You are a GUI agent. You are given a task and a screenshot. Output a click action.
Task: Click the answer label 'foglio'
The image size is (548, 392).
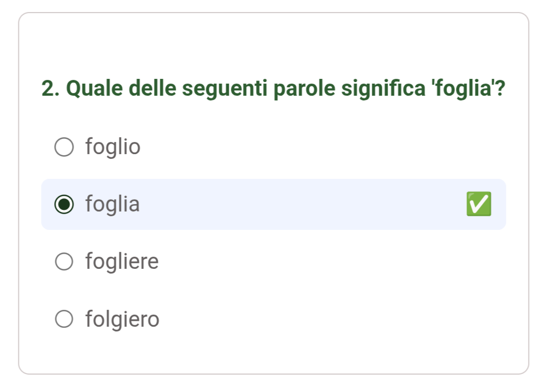tap(113, 147)
